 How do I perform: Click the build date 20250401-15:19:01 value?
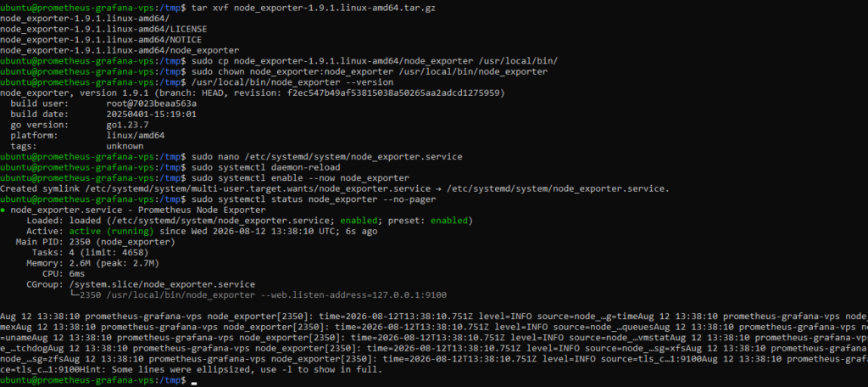coord(151,115)
